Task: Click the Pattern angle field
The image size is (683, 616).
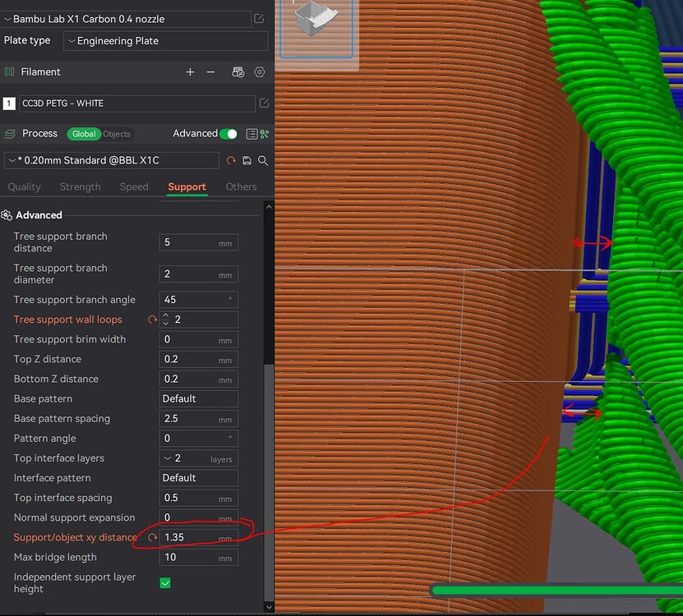Action: 199,439
